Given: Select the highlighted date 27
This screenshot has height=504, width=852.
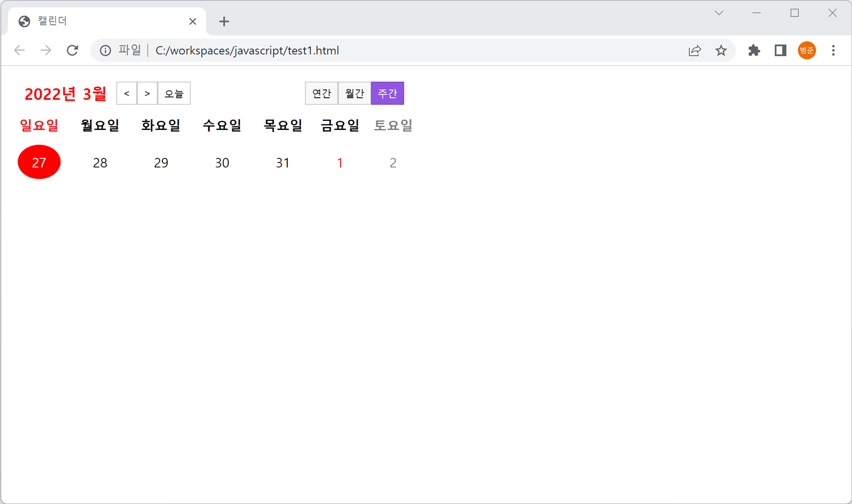Looking at the screenshot, I should tap(39, 162).
